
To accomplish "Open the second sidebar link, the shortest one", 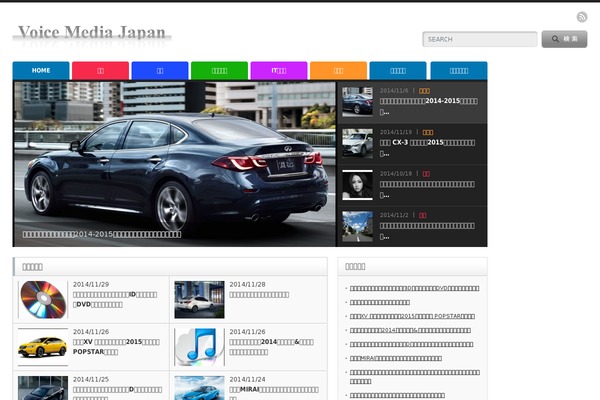I will (380, 302).
